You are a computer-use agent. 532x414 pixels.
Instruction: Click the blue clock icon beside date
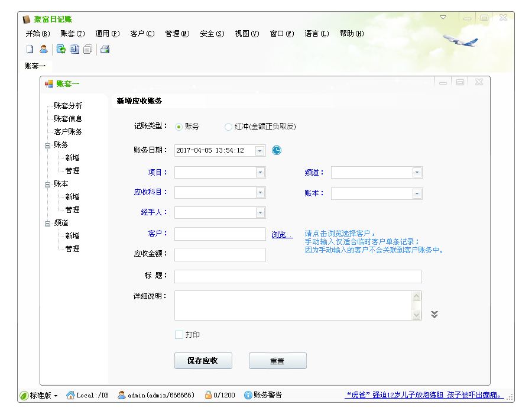pyautogui.click(x=277, y=150)
